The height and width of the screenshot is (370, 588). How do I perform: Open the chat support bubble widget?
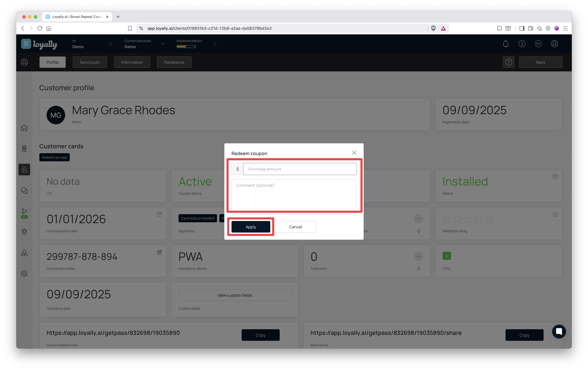[x=559, y=331]
